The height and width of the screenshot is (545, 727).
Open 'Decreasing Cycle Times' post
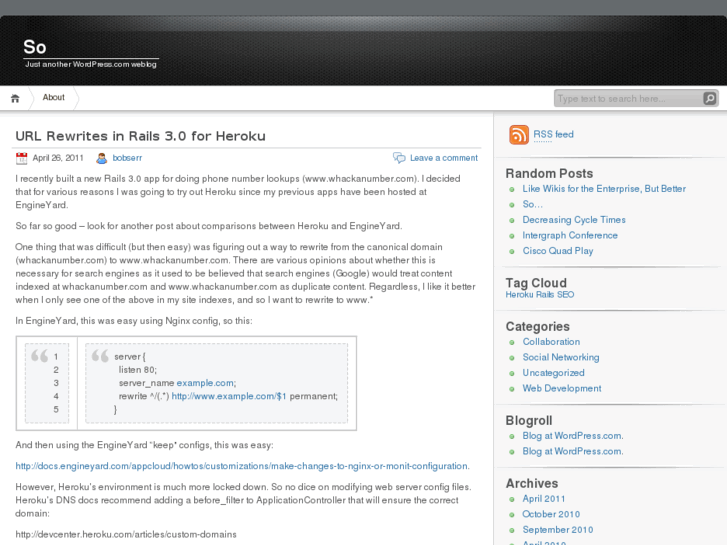tap(574, 220)
